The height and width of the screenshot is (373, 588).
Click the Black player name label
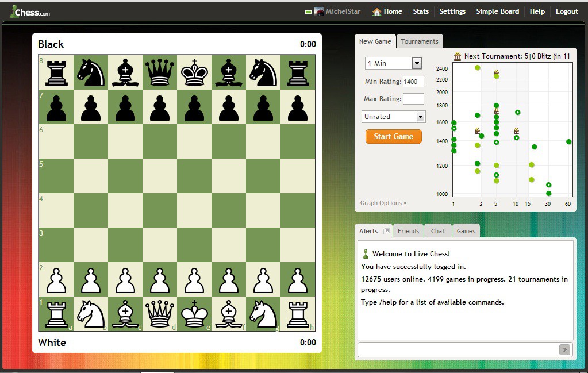coord(51,44)
